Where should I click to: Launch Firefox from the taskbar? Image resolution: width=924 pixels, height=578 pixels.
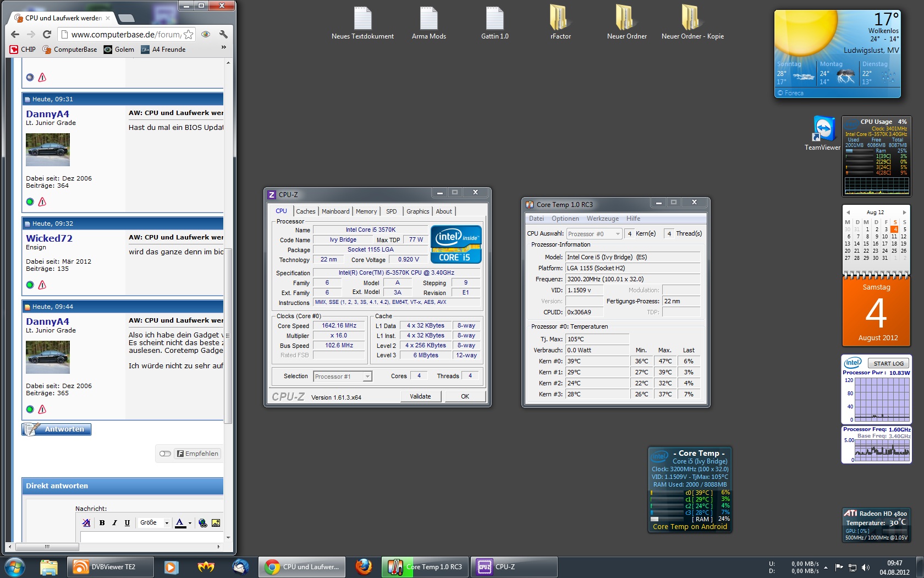[364, 567]
